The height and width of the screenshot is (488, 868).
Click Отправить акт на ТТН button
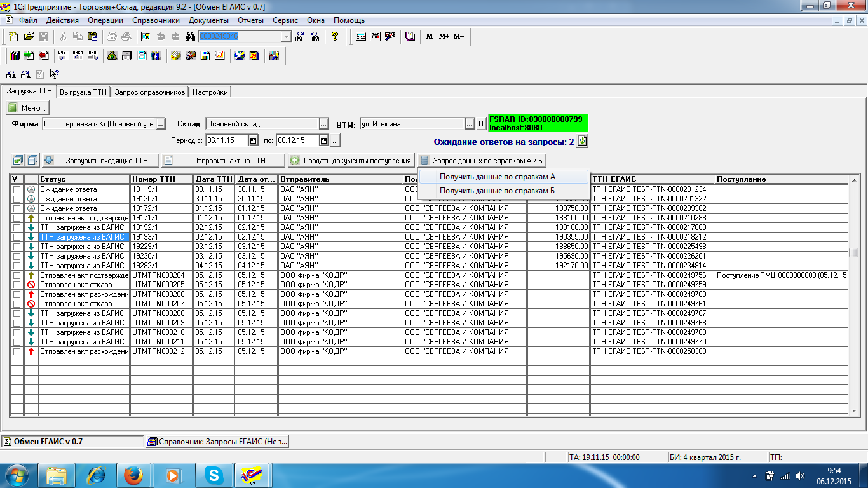222,161
